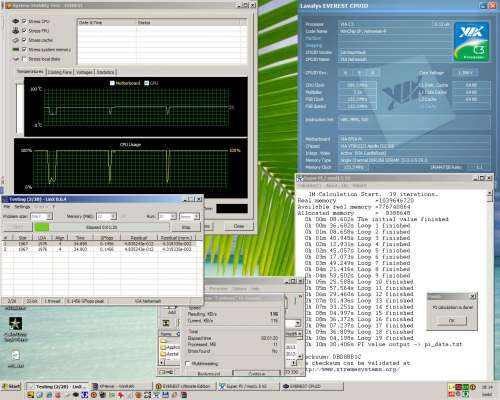Click the GFlops column header in LinX
Viewport: 500px width, 400px height.
[x=107, y=238]
